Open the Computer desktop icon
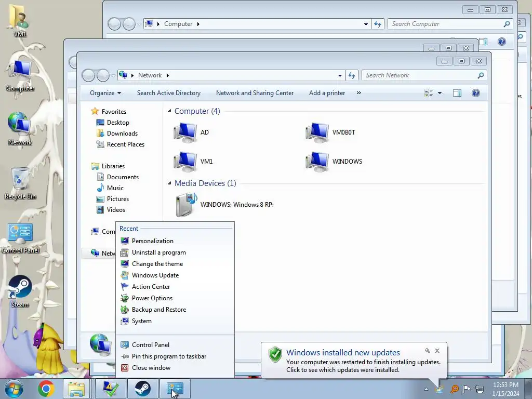532x399 pixels. tap(20, 75)
